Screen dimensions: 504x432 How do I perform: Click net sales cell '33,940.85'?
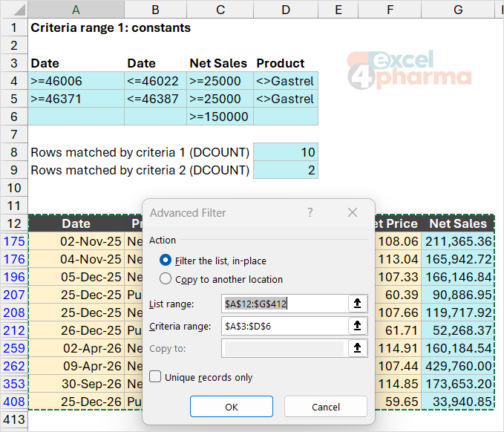tap(458, 402)
